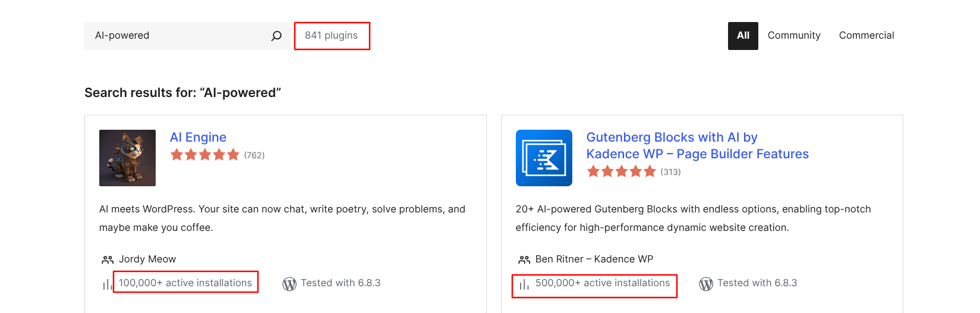Click the magnifying glass search icon
The width and height of the screenshot is (980, 313).
pos(276,36)
